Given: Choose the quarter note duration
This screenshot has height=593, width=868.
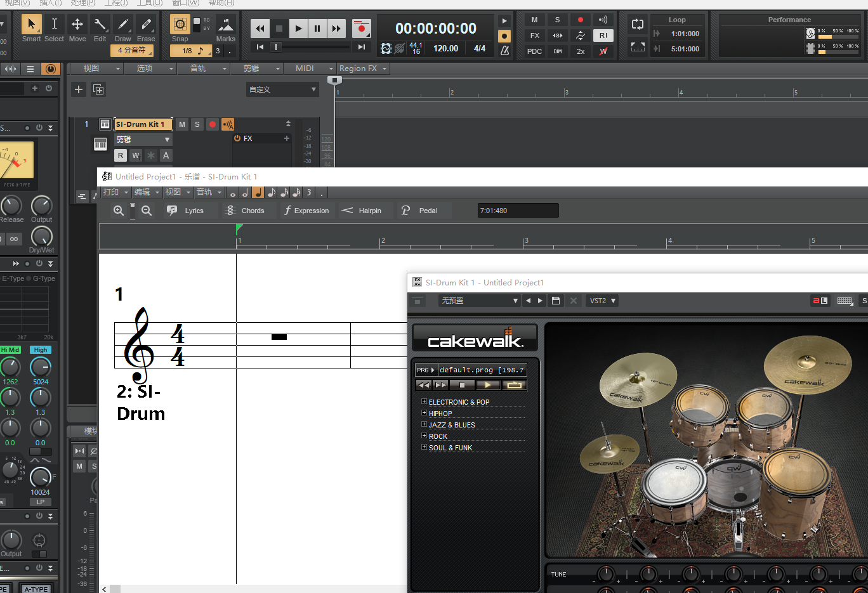Looking at the screenshot, I should pos(258,193).
